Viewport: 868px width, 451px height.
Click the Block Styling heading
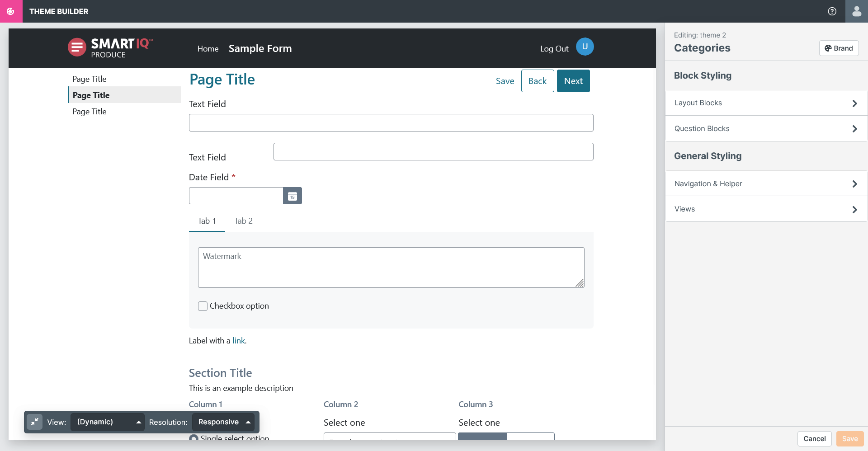tap(703, 75)
